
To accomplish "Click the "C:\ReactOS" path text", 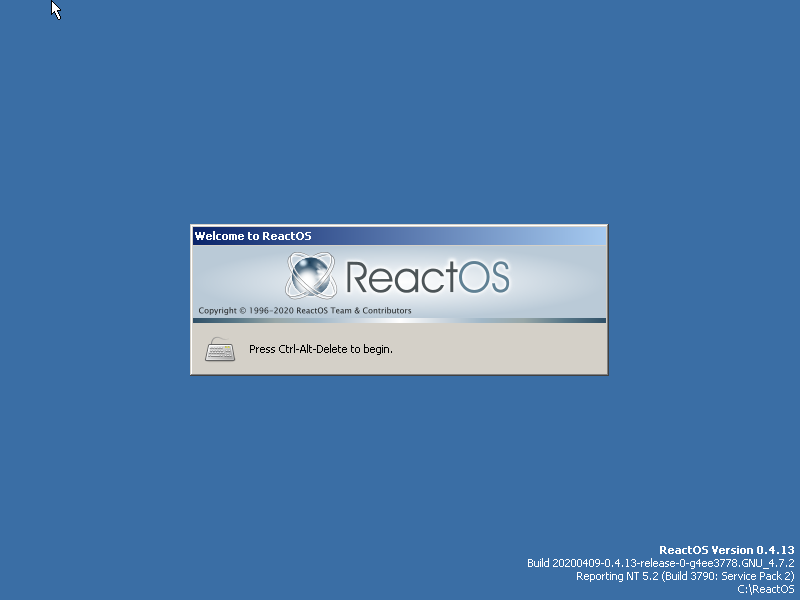I will pyautogui.click(x=766, y=589).
